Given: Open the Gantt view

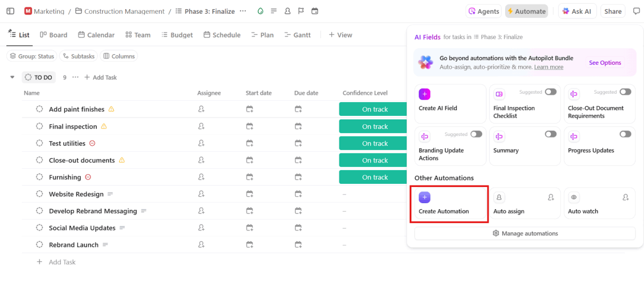Looking at the screenshot, I should pyautogui.click(x=297, y=34).
